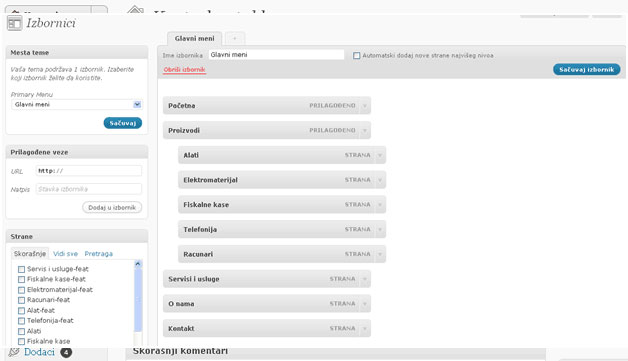
Task: Click Sačuvaj in Mesta teme panel
Action: (x=123, y=123)
